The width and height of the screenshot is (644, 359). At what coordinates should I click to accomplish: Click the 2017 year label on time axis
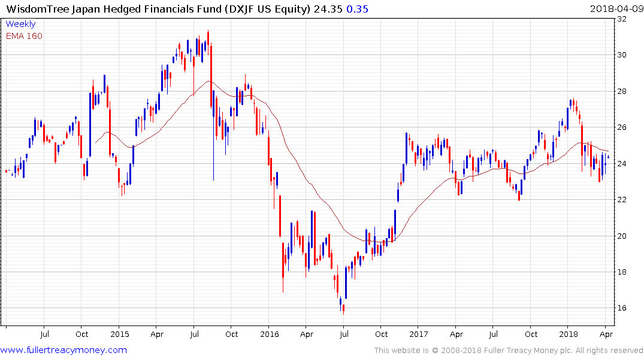coord(419,334)
